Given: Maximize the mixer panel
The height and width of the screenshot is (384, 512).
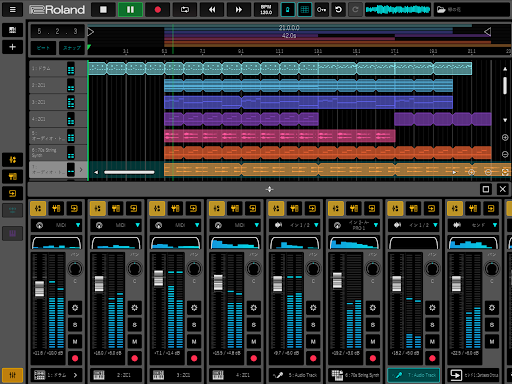Looking at the screenshot, I should point(486,189).
